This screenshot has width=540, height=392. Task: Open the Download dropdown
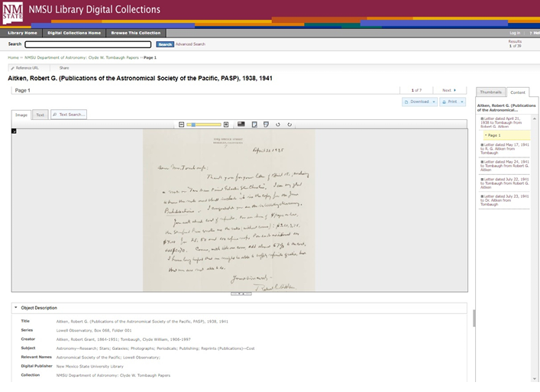[x=419, y=102]
